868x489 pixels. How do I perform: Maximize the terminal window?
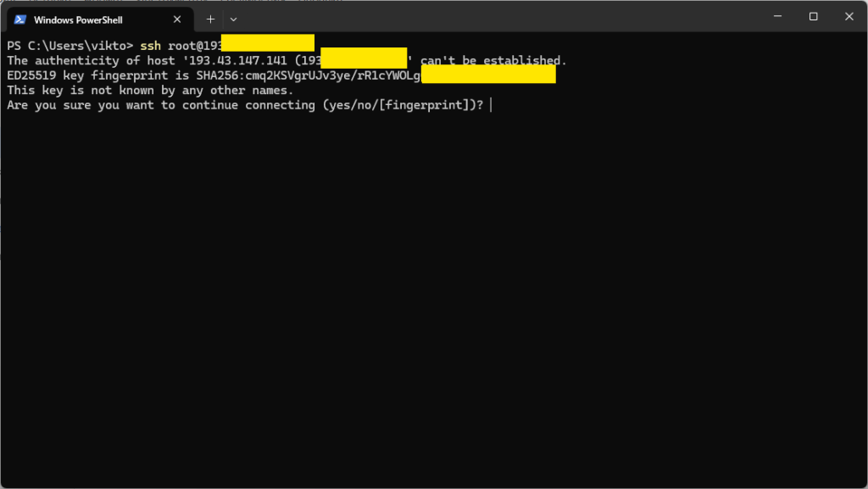click(x=813, y=17)
